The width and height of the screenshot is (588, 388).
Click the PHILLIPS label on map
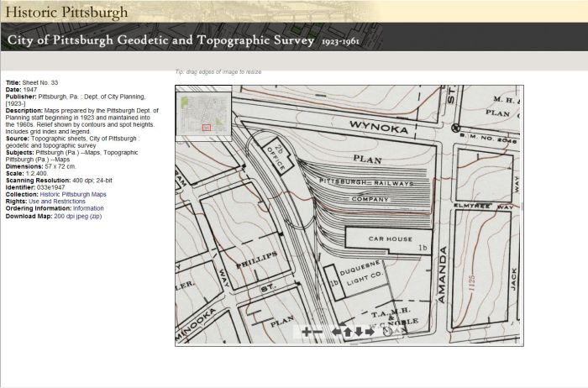(256, 260)
